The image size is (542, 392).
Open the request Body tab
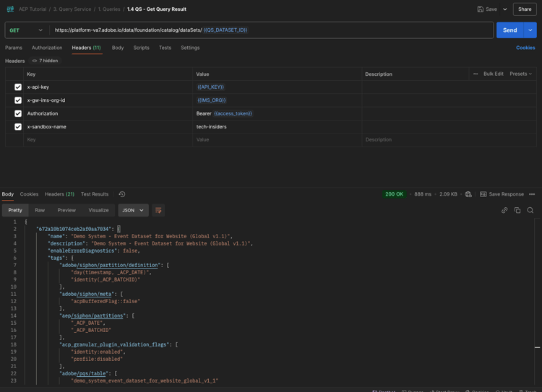tap(118, 48)
